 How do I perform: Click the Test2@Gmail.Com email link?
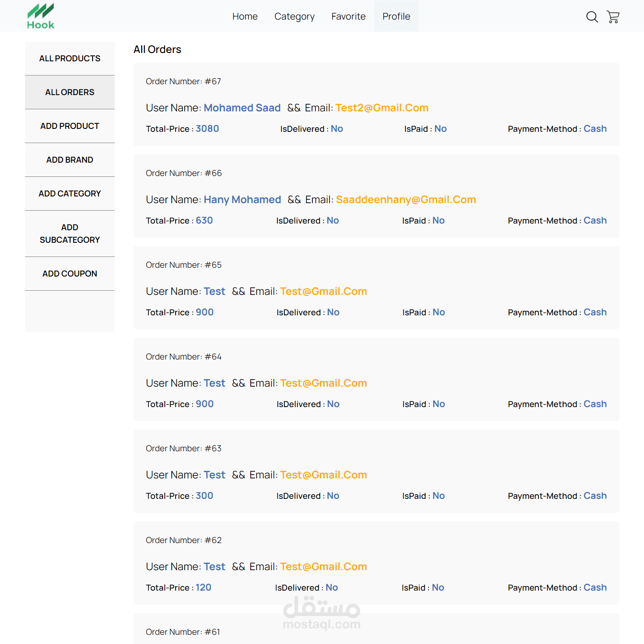coord(382,108)
